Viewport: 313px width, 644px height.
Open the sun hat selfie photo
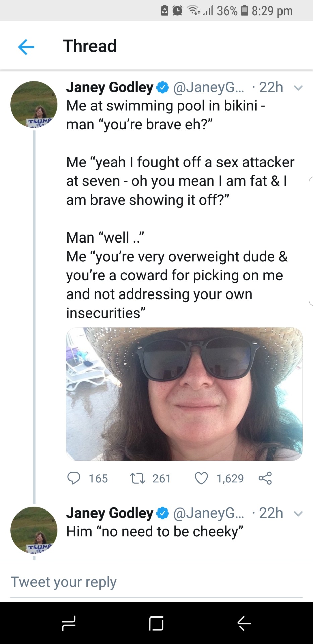(184, 394)
